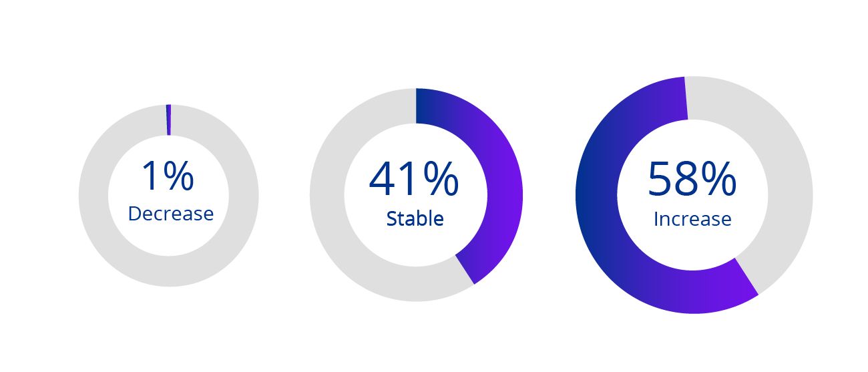The height and width of the screenshot is (372, 868).
Task: Click the "1%" value text
Action: point(168,177)
